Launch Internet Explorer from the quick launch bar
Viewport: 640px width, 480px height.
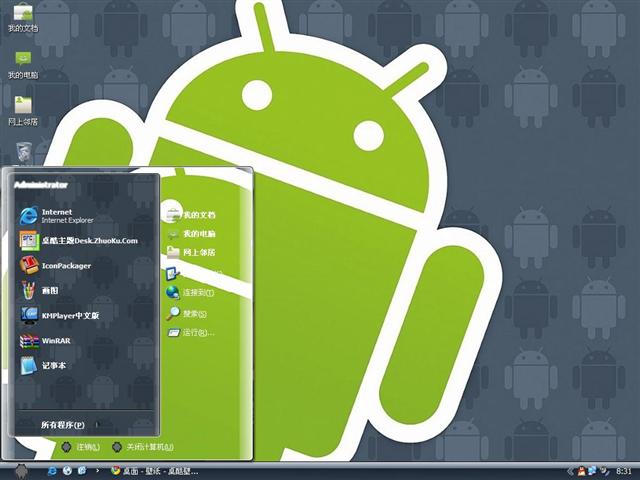[53, 471]
